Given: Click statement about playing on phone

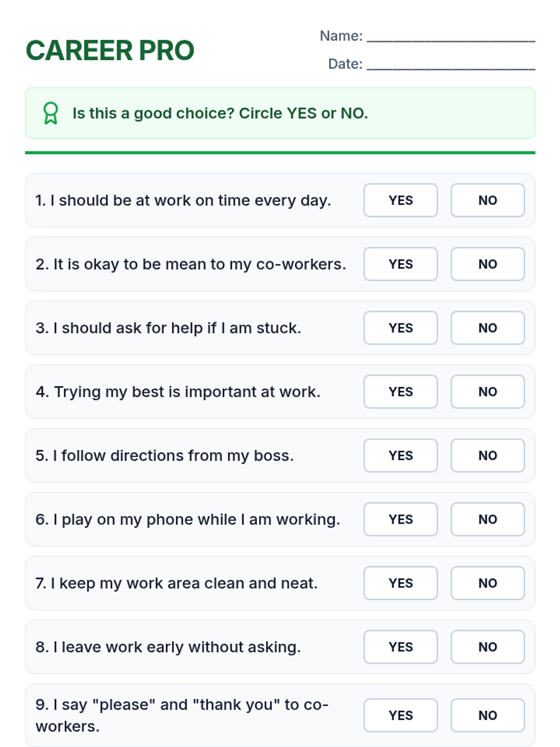Looking at the screenshot, I should pos(188,519).
